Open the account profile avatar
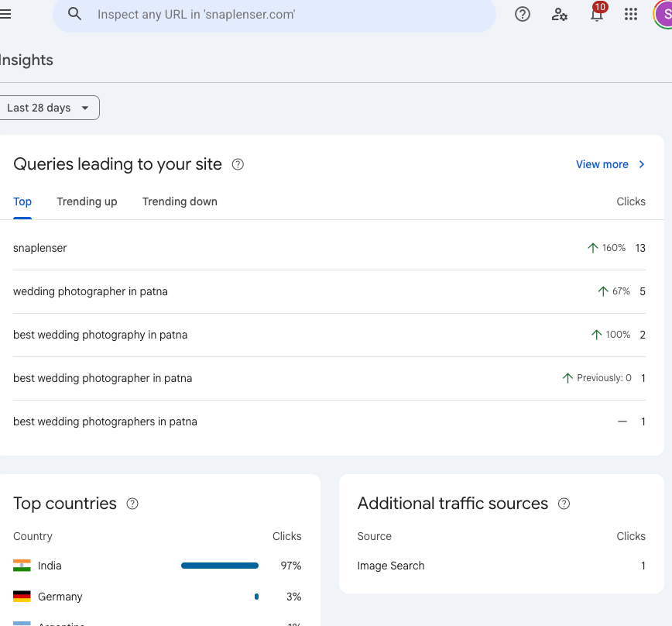This screenshot has width=672, height=626. click(663, 14)
